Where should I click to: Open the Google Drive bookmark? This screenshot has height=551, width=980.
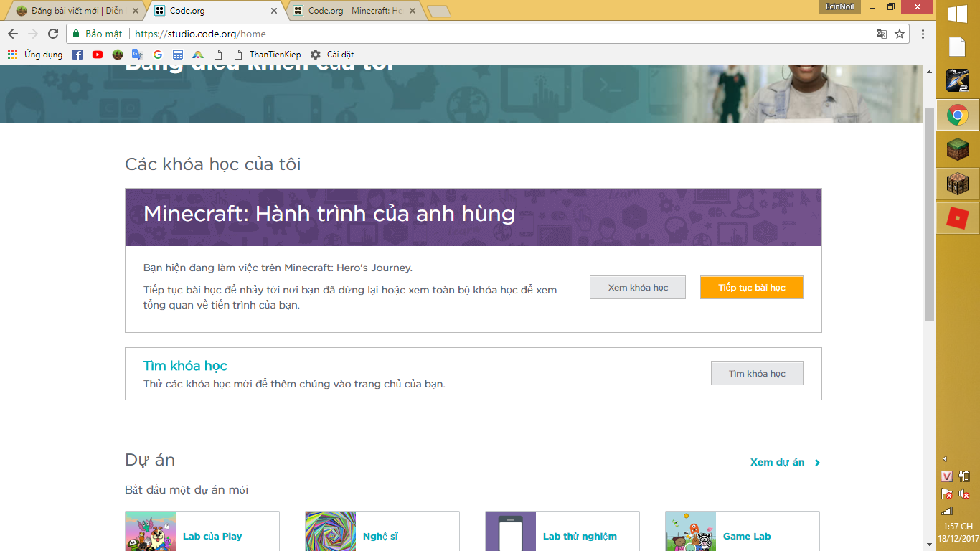(198, 55)
